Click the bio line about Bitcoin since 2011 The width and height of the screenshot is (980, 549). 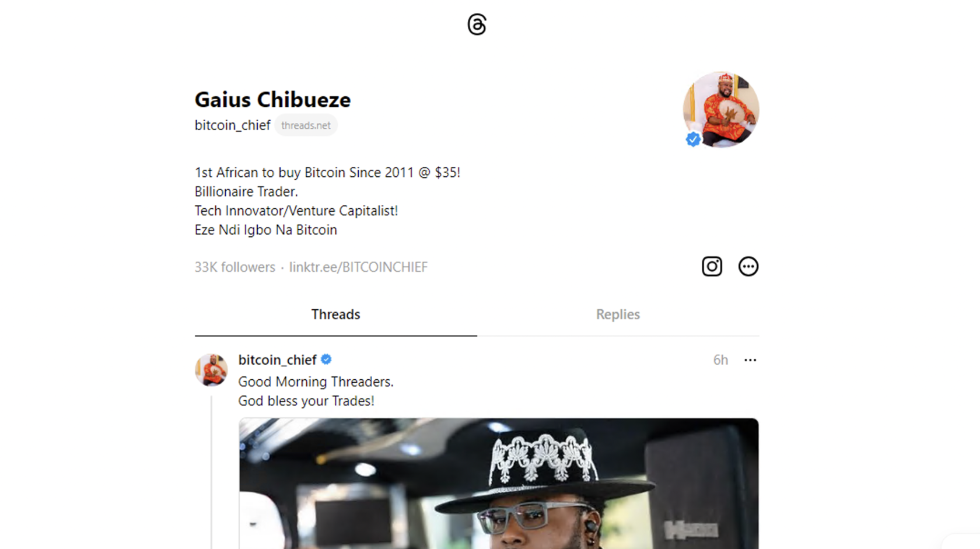pos(327,173)
